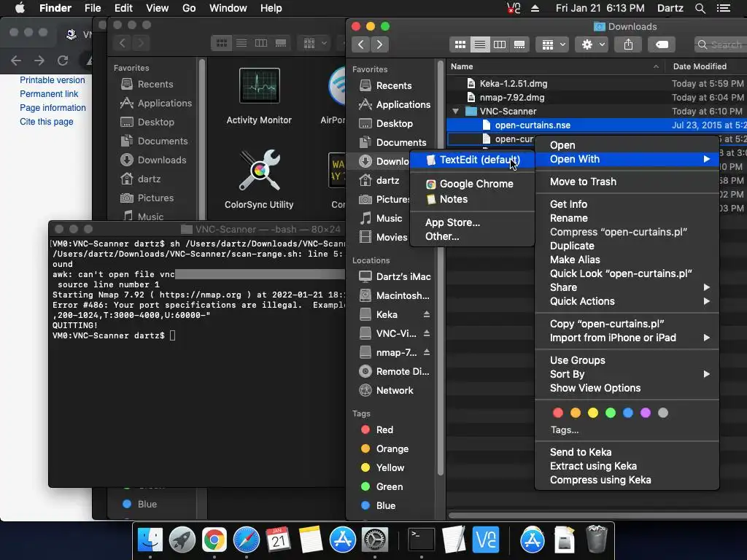This screenshot has height=560, width=747.
Task: Collapse the VNC-Scanner folder disclosure triangle
Action: point(456,112)
